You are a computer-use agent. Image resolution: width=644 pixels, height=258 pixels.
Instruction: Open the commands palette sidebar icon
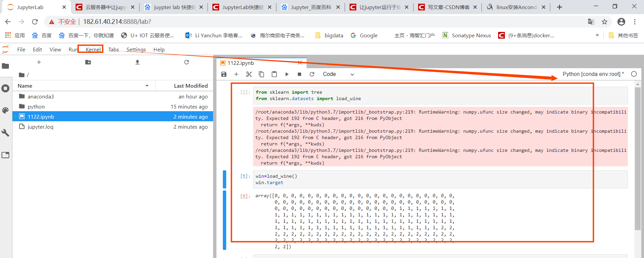point(5,111)
